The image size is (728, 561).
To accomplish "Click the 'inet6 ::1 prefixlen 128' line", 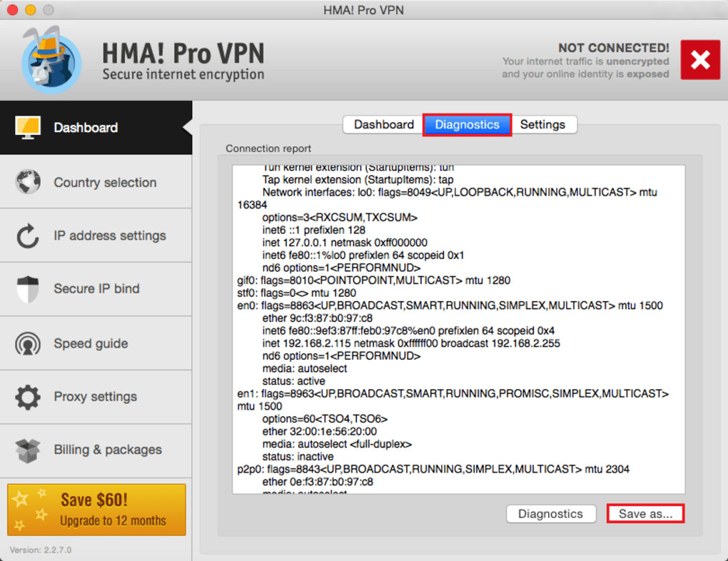I will click(313, 230).
